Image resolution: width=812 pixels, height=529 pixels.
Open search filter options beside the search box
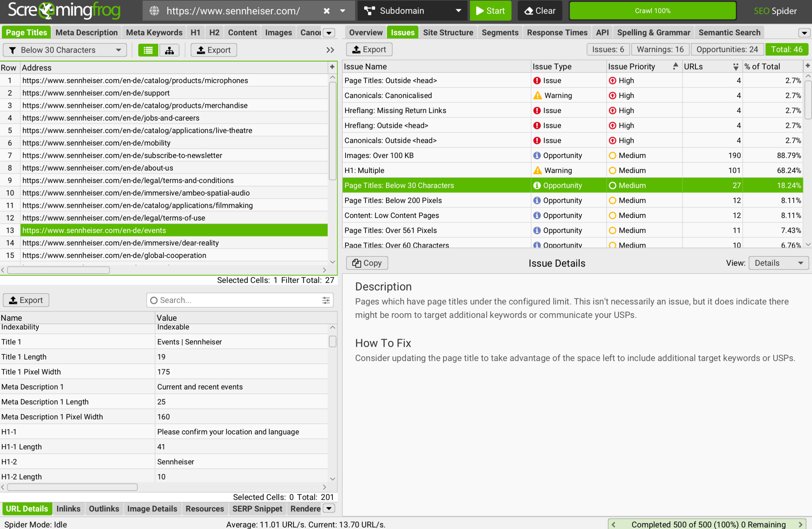pyautogui.click(x=326, y=300)
